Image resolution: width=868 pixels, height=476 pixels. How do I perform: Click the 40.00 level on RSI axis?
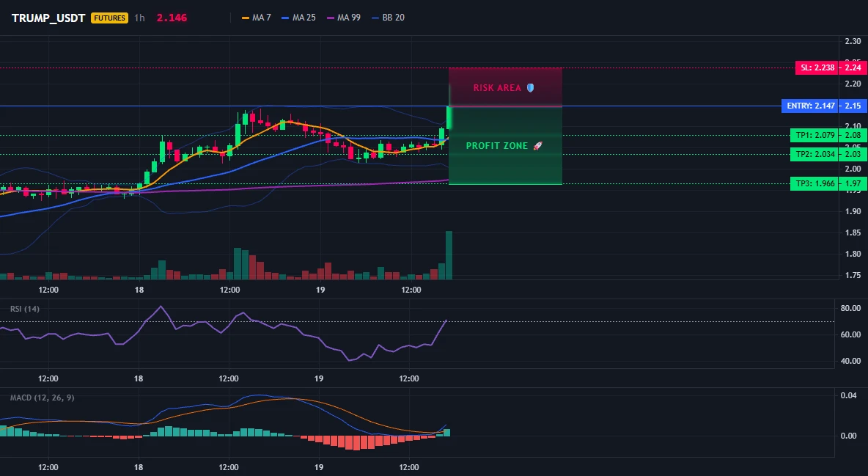click(850, 361)
